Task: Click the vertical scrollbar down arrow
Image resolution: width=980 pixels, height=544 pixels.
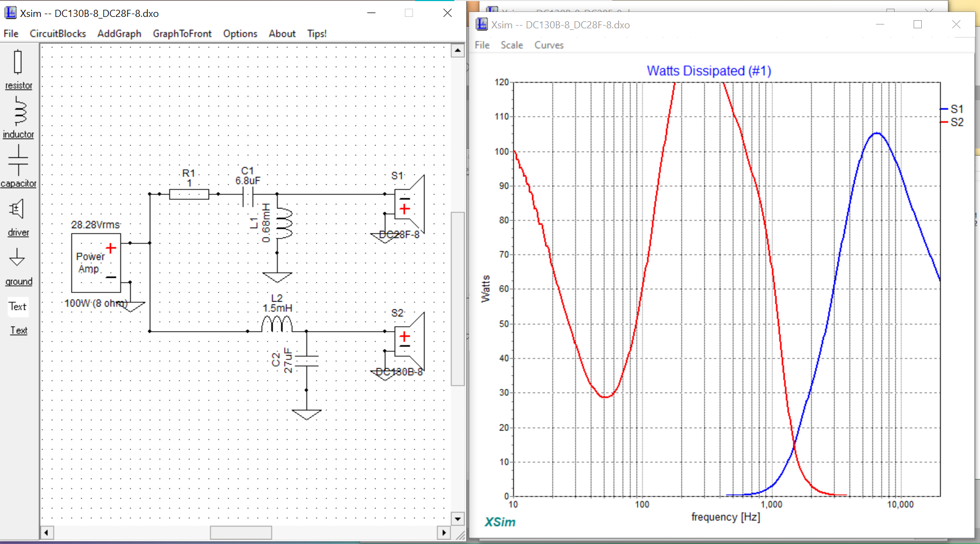Action: [x=458, y=519]
